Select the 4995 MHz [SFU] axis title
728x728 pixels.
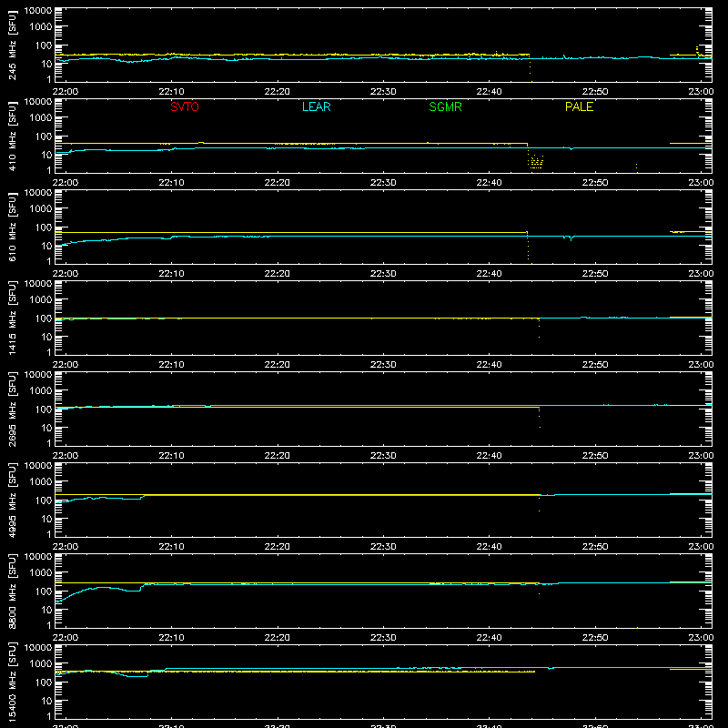coord(13,500)
